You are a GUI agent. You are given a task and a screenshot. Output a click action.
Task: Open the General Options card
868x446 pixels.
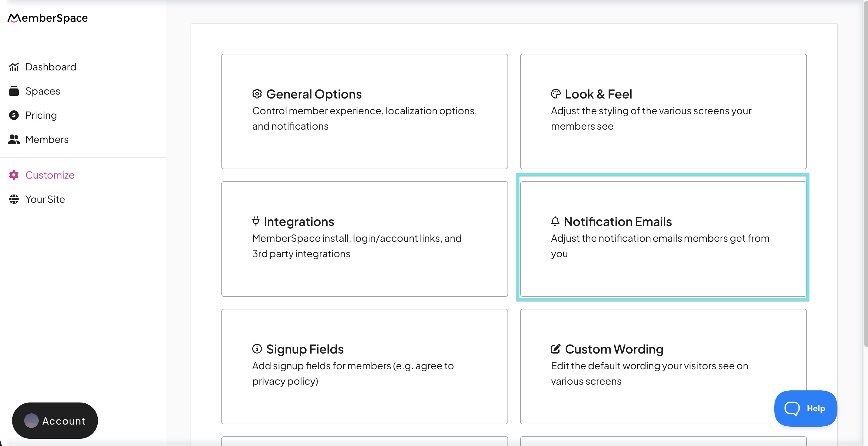364,111
